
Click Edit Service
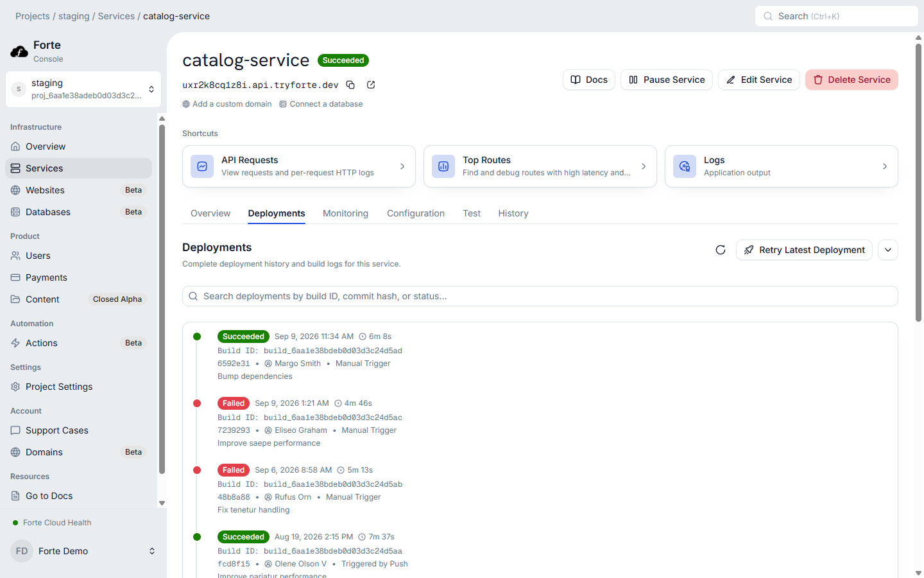click(x=759, y=80)
